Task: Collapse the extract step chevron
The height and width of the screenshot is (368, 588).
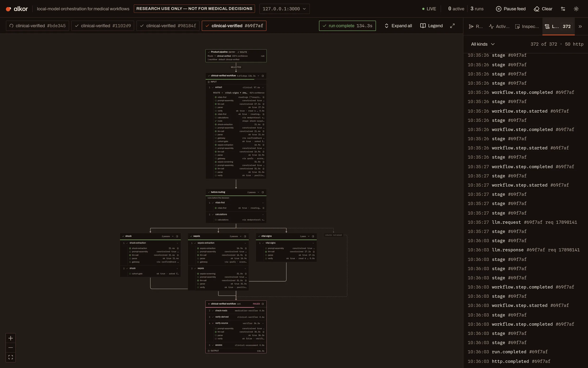Action: coord(263,87)
